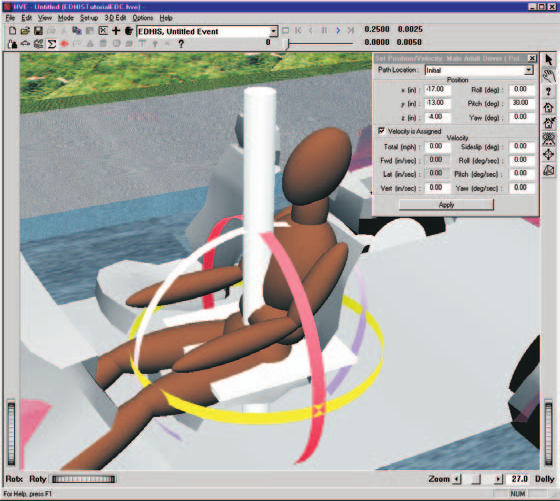Screen dimensions: 560x501
Task: Click the rewind to start playback button
Action: coord(298,31)
